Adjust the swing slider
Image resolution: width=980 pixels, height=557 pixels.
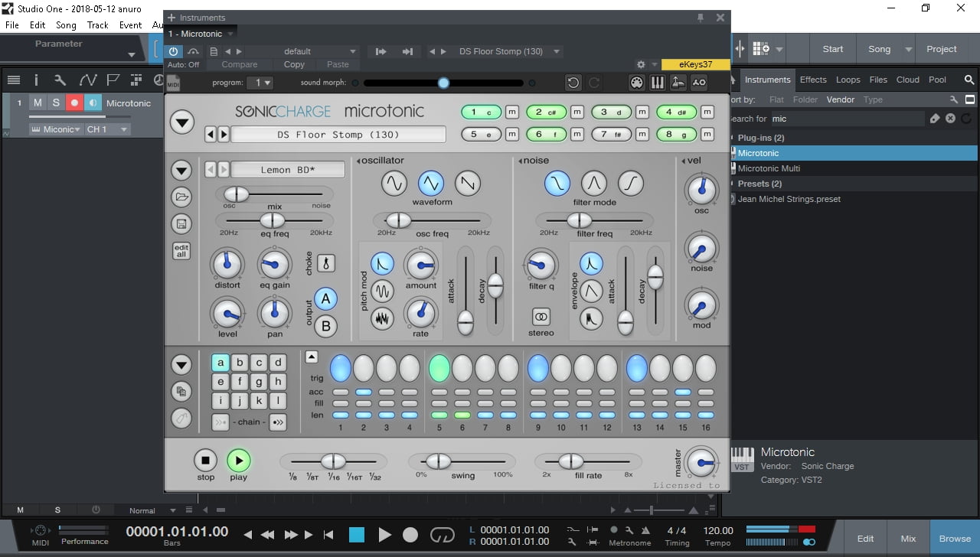[439, 461]
